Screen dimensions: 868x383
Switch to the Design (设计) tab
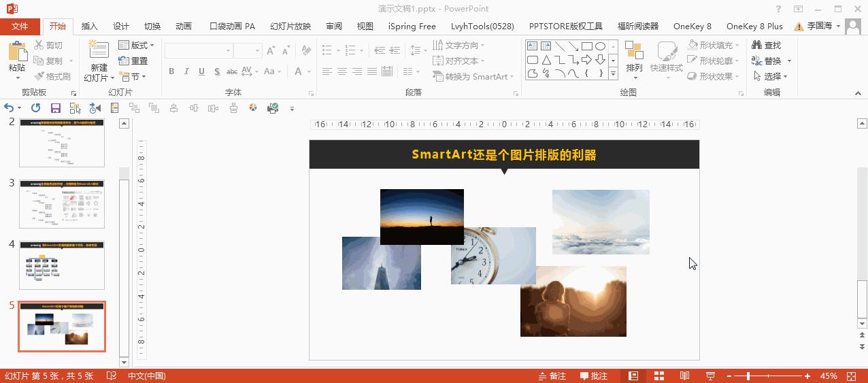(121, 26)
